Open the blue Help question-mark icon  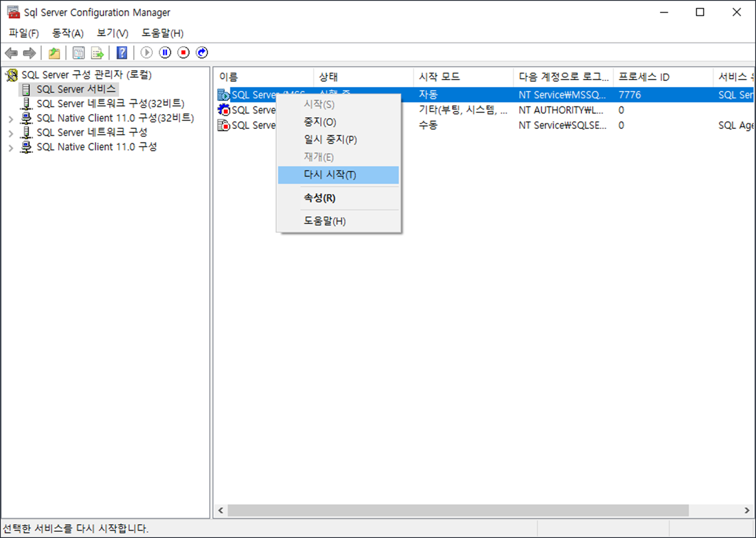coord(122,53)
